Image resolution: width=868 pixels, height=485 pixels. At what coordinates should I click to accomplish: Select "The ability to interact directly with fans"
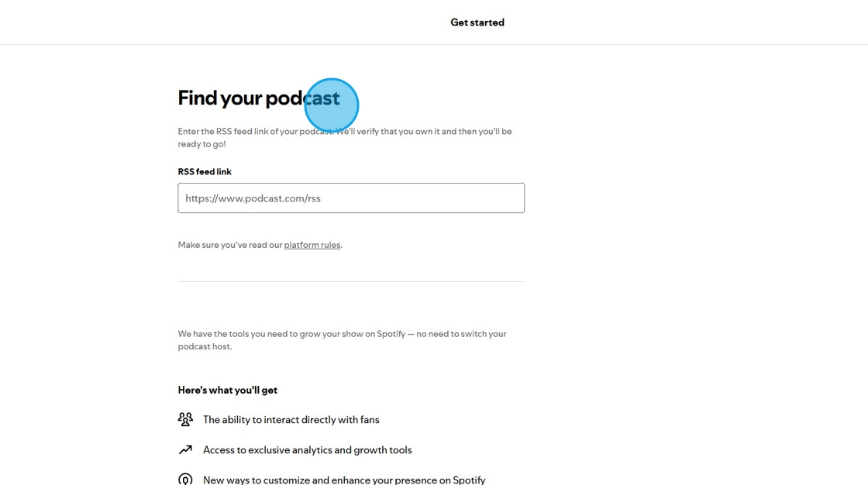coord(291,419)
